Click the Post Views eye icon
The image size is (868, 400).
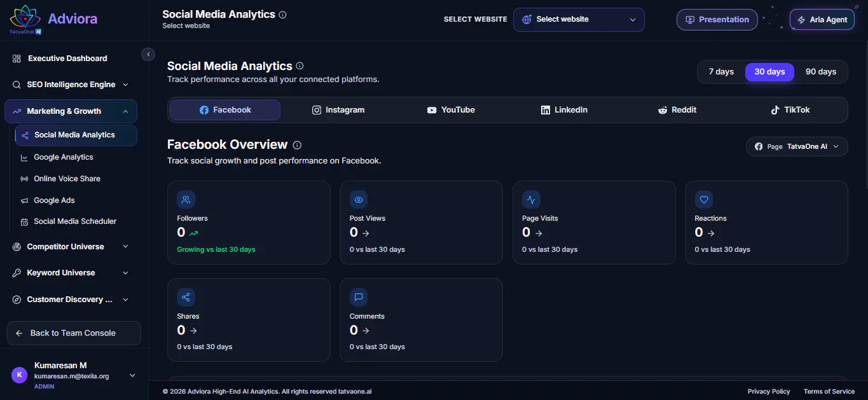(359, 200)
